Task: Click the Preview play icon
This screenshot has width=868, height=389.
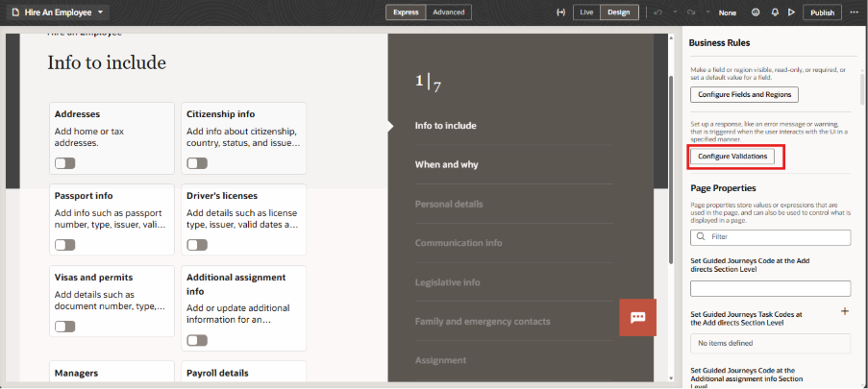Action: coord(791,12)
